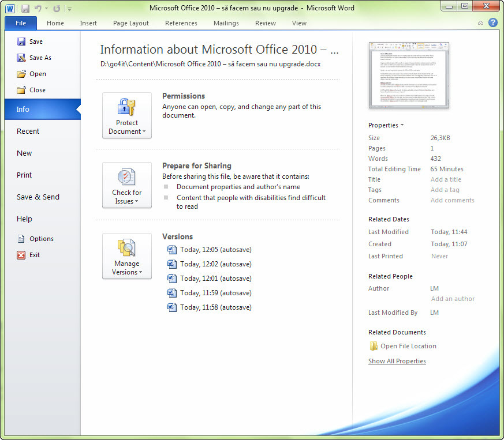504x440 pixels.
Task: Open autosave version Today, 12:02
Action: coord(210,264)
